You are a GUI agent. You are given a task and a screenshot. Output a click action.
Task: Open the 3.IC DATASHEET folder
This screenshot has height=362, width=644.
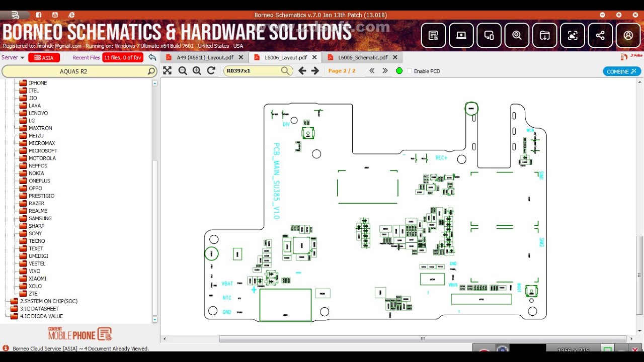tap(39, 309)
